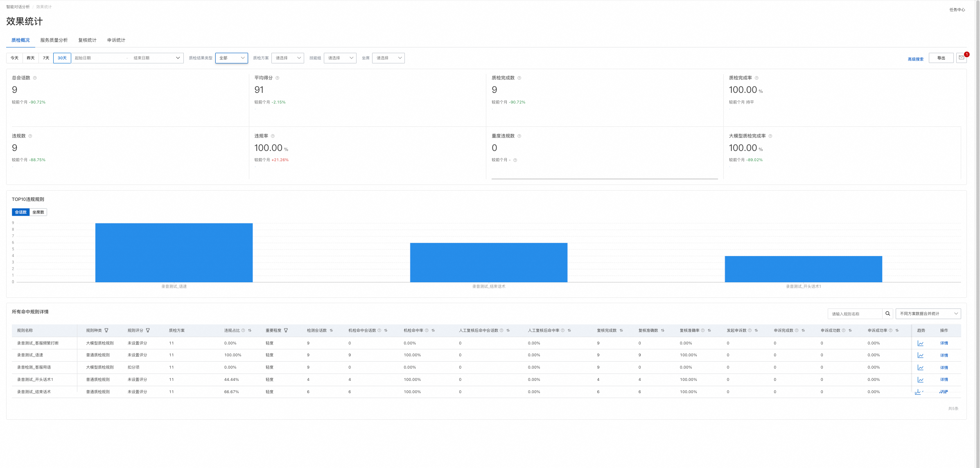Sort the table by 发起申诉数 column

click(x=756, y=331)
